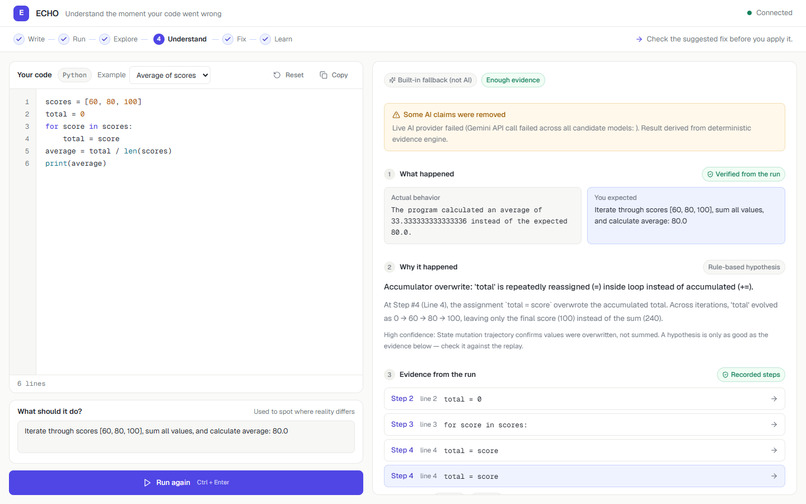Click code line 1 'scores = [60, 80, 100]'
Screen dimensions: 806x504
[93, 102]
